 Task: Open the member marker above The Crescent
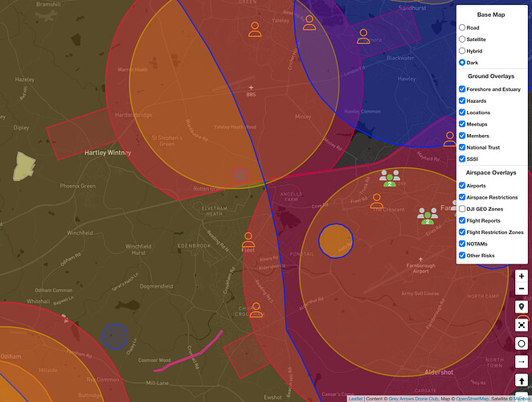coord(377,201)
